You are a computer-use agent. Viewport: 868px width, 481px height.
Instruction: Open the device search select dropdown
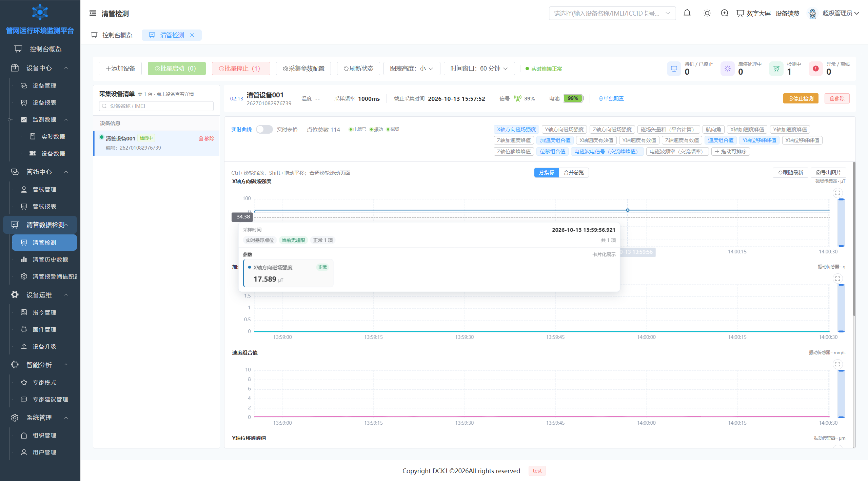[612, 13]
